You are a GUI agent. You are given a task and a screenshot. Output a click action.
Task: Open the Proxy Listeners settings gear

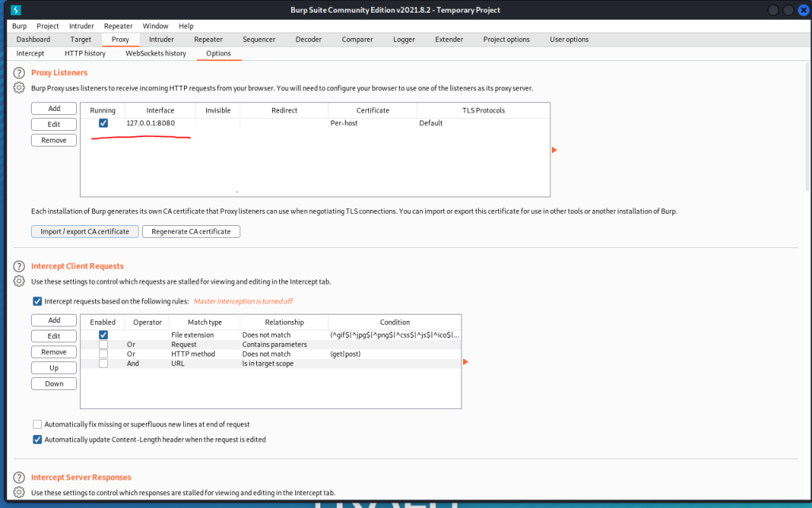click(x=17, y=88)
